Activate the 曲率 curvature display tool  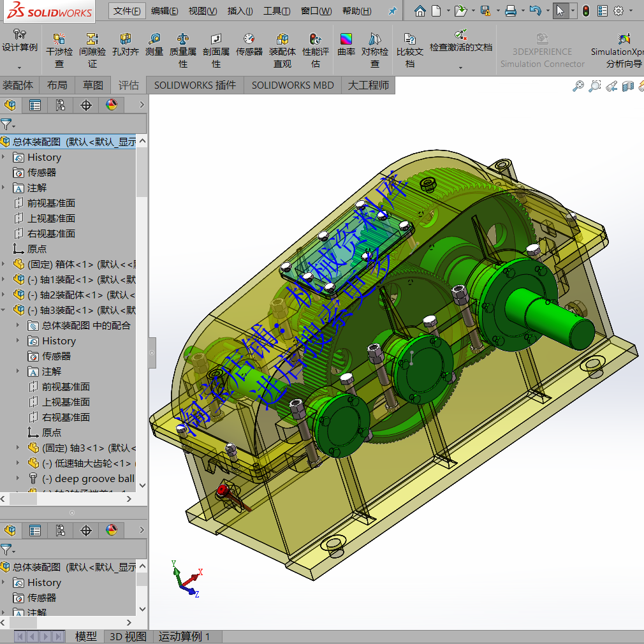click(x=346, y=48)
